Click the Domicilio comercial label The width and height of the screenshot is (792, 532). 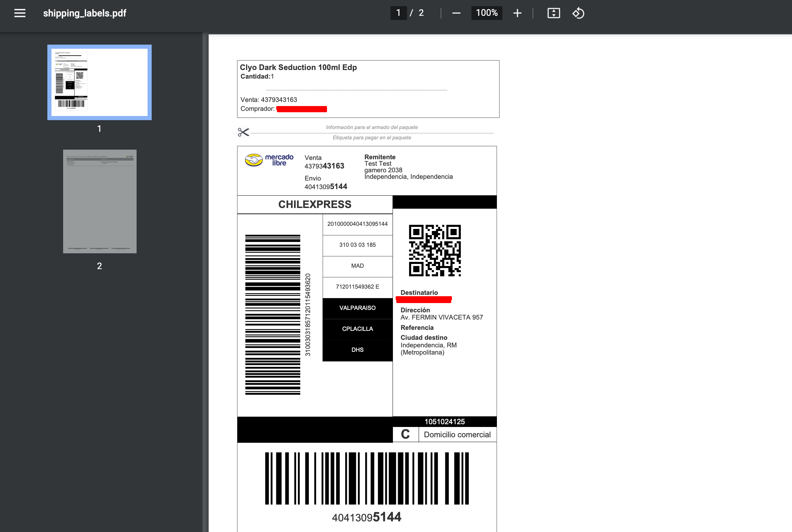457,435
